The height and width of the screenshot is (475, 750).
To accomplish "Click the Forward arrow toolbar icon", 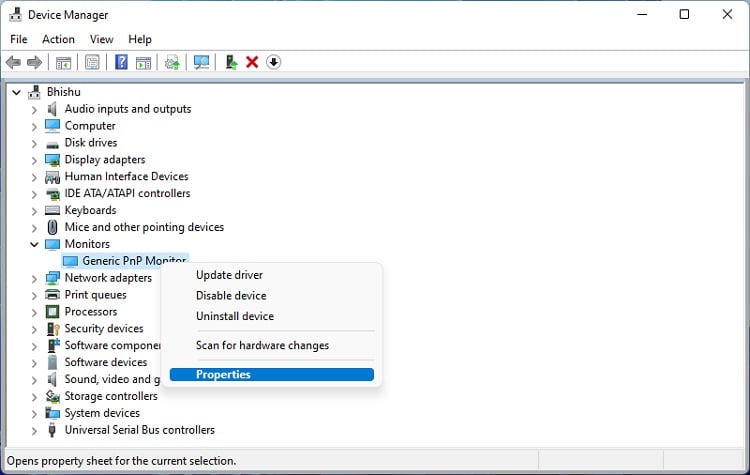I will coord(34,62).
